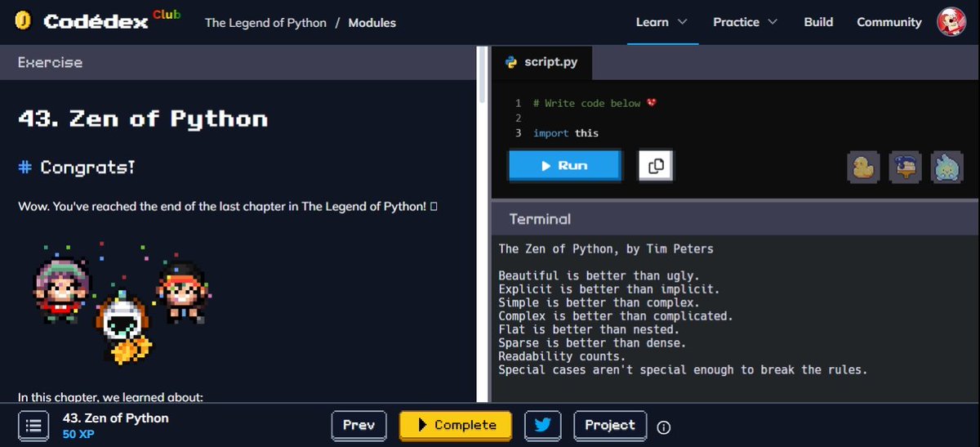Expand the Learn dropdown menu
The width and height of the screenshot is (980, 447).
coord(661,22)
